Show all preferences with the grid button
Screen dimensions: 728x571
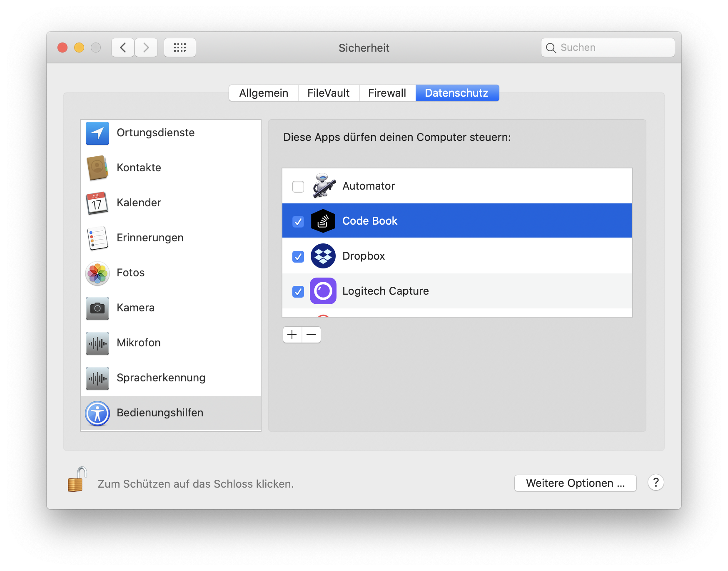(180, 48)
